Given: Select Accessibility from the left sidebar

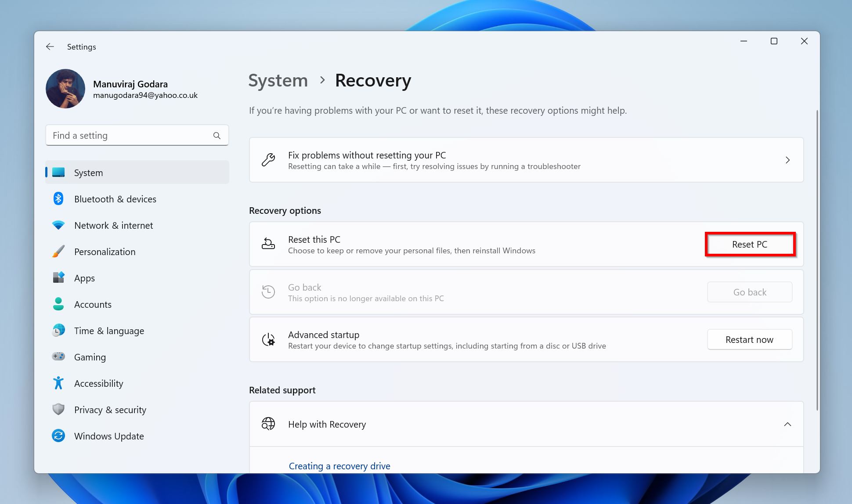Looking at the screenshot, I should (98, 383).
